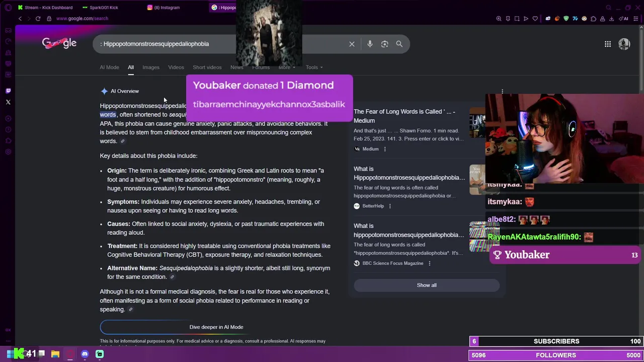Open 'The Fear of Long Words' Medium link

pos(404,116)
